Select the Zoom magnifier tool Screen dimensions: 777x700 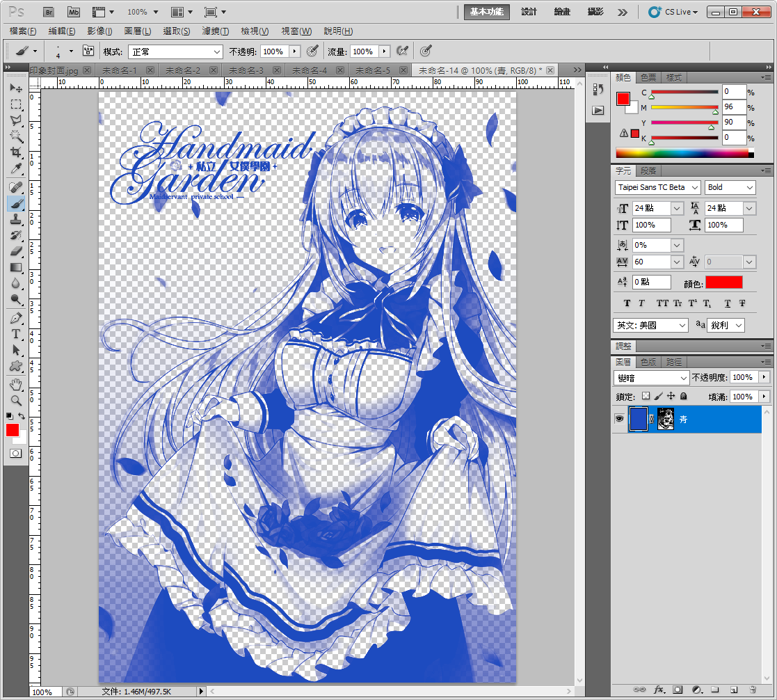point(16,401)
